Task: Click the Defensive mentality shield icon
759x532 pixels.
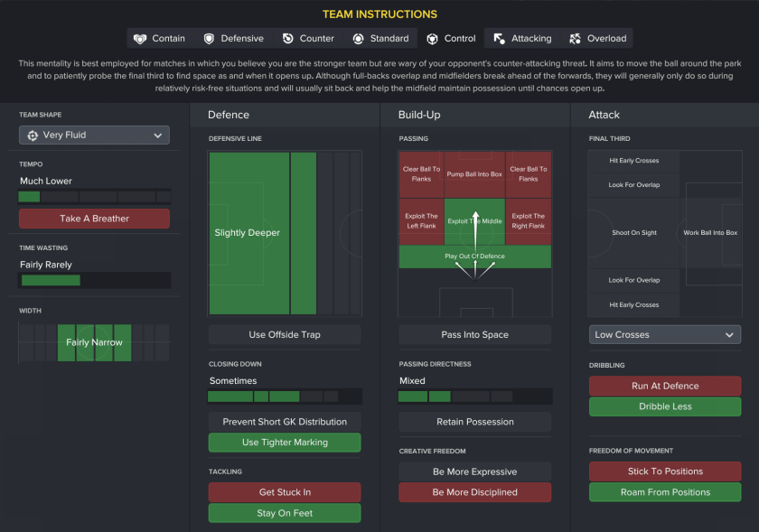Action: [x=209, y=39]
